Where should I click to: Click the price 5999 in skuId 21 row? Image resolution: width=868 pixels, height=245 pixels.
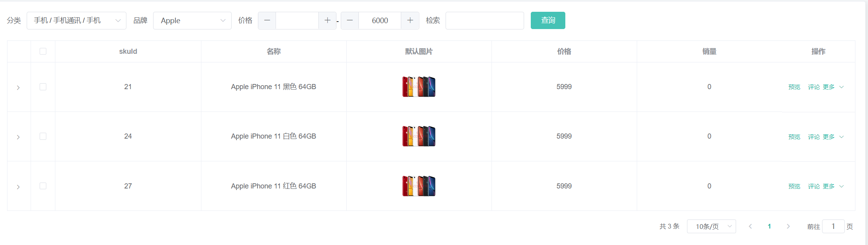pos(564,87)
